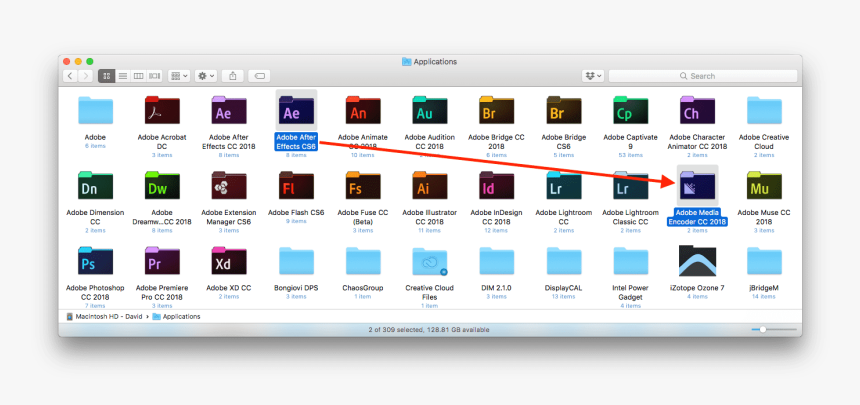Image resolution: width=860 pixels, height=405 pixels.
Task: Click '11 items' under Adobe Illustrator
Action: point(430,230)
